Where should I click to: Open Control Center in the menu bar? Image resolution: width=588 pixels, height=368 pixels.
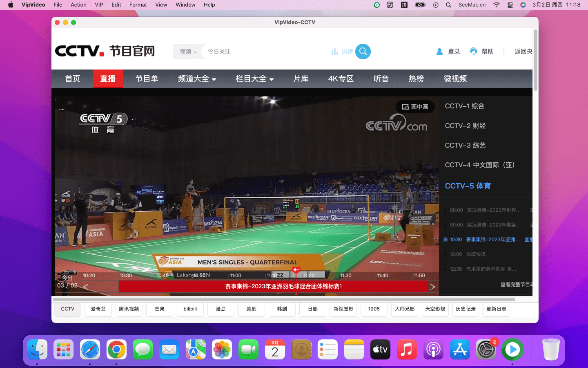tap(510, 5)
